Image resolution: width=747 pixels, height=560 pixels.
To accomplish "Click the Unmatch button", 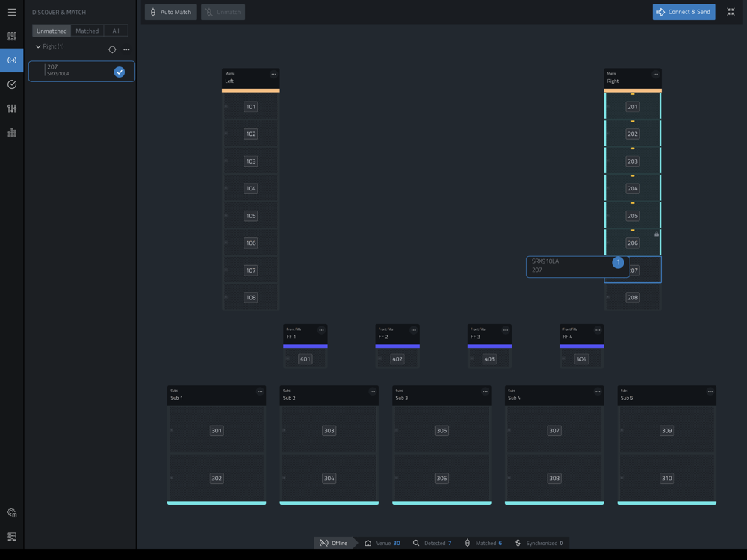I will coord(223,12).
